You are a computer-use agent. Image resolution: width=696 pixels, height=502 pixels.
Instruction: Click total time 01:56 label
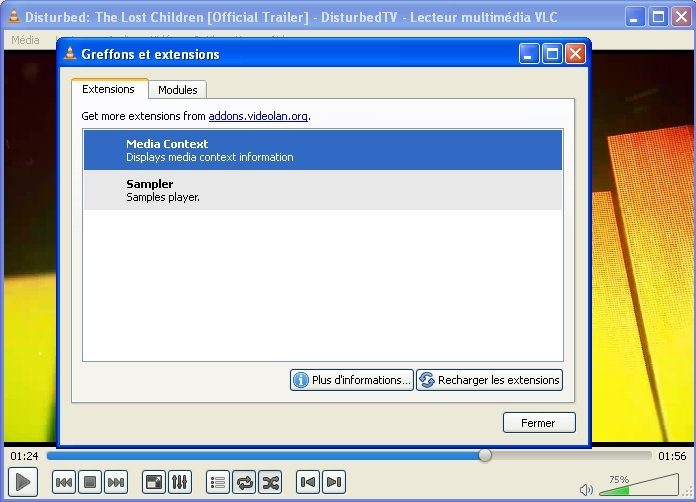[672, 456]
